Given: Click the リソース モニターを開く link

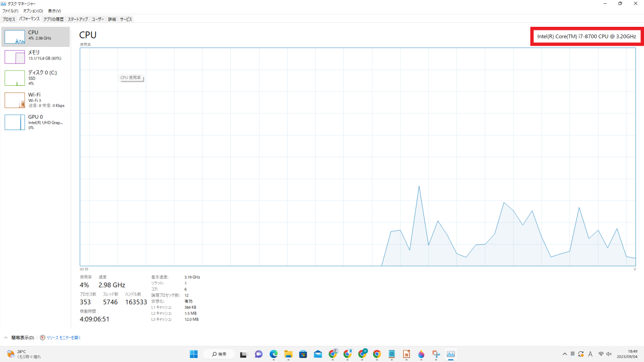Looking at the screenshot, I should click(64, 338).
